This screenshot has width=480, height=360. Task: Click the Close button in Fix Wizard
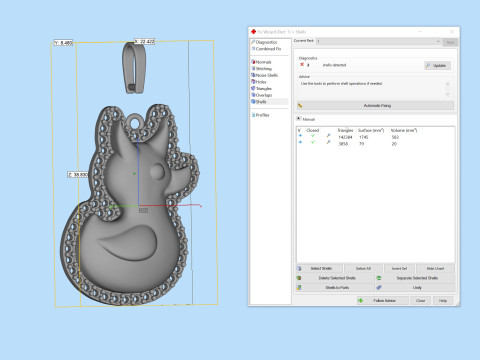point(420,300)
